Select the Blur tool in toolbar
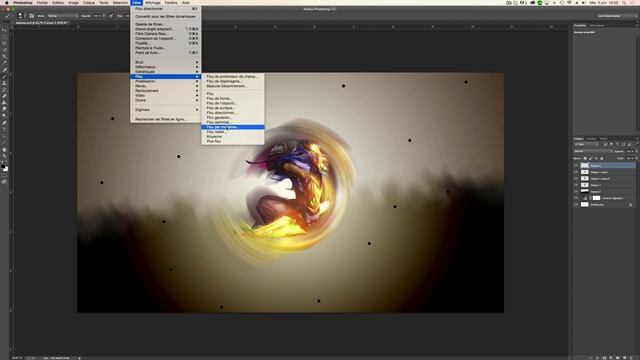This screenshot has width=640, height=360. (4, 109)
